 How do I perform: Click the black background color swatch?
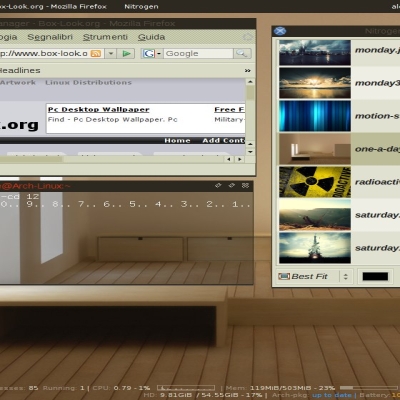coord(375,276)
